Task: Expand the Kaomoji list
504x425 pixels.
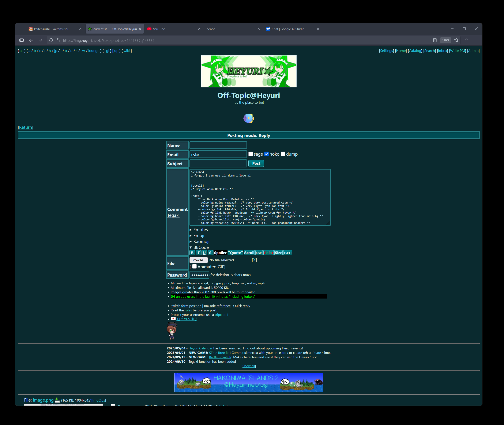Action: coord(201,242)
